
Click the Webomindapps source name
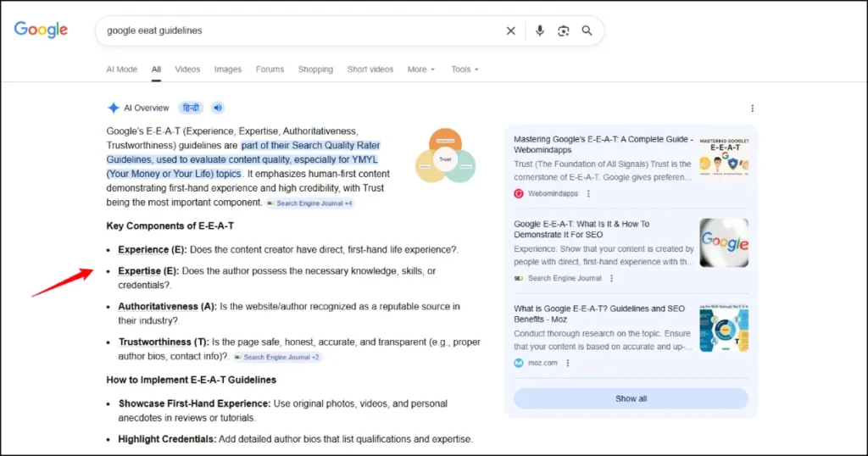click(553, 194)
